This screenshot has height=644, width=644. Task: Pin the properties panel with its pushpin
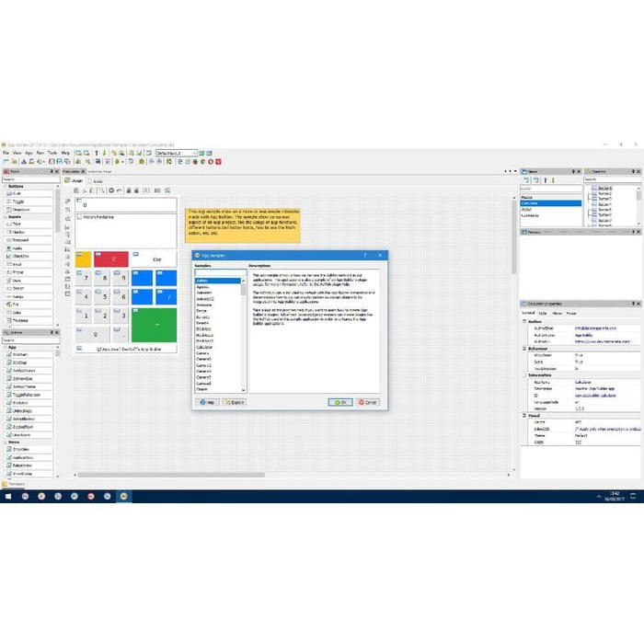(x=633, y=304)
